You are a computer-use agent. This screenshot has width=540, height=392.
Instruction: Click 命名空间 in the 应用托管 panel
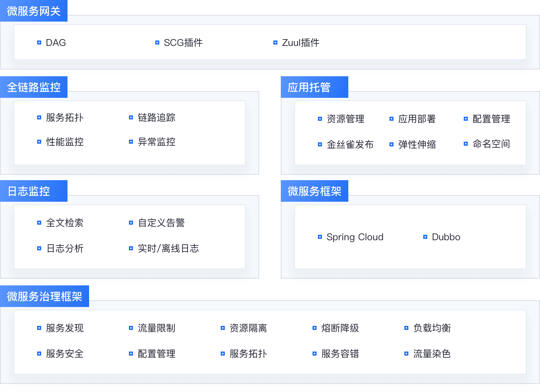pos(491,144)
